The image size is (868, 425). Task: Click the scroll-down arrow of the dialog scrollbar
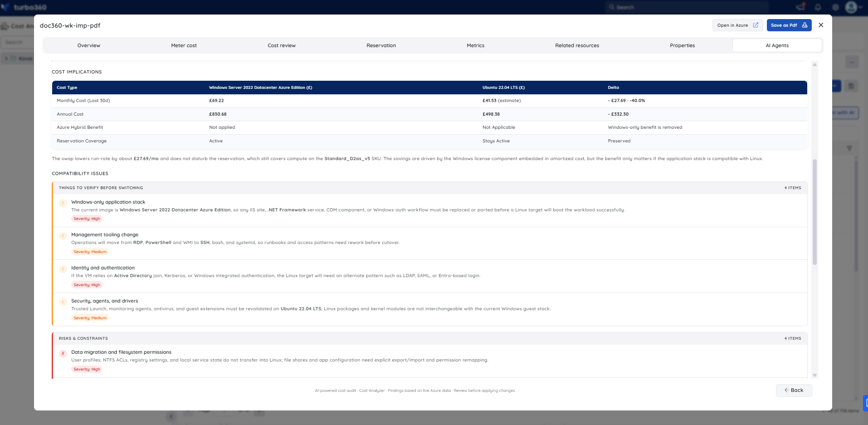tap(814, 375)
